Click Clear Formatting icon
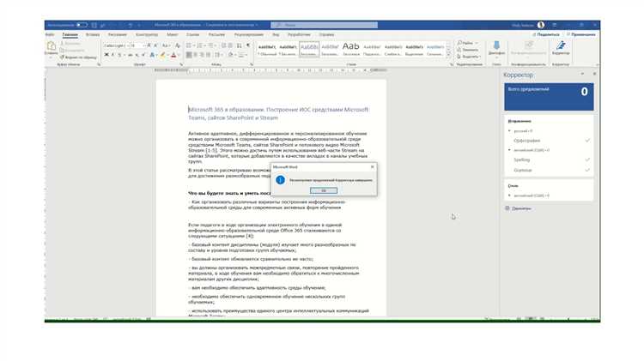The width and height of the screenshot is (644, 361). pos(178,45)
